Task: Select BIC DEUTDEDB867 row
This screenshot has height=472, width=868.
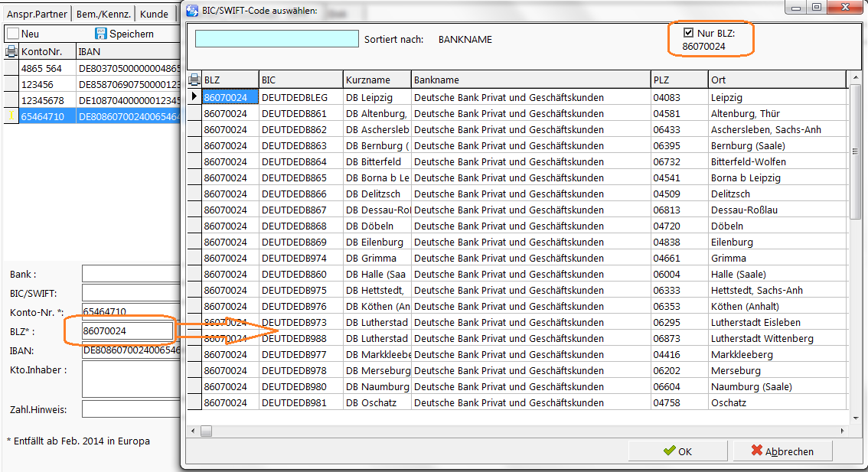Action: [x=301, y=210]
